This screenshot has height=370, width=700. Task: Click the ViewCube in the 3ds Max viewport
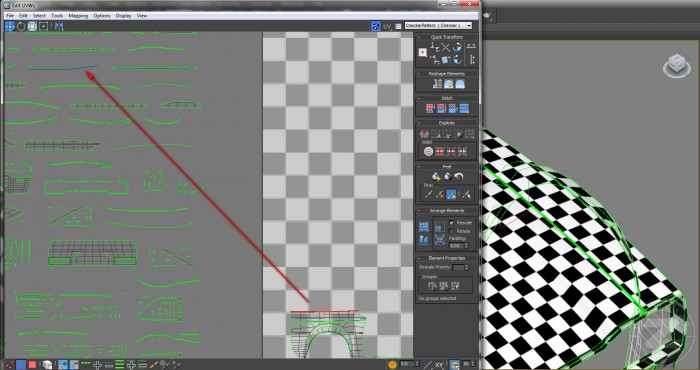click(677, 66)
